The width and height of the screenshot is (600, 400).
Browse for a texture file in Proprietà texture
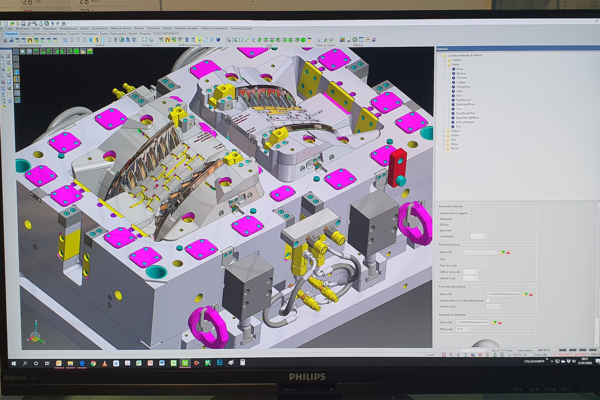(502, 252)
